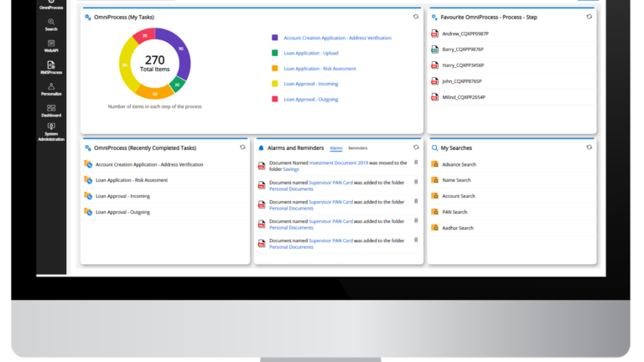Open the WebAPI sidebar icon
644x362 pixels.
[x=52, y=45]
